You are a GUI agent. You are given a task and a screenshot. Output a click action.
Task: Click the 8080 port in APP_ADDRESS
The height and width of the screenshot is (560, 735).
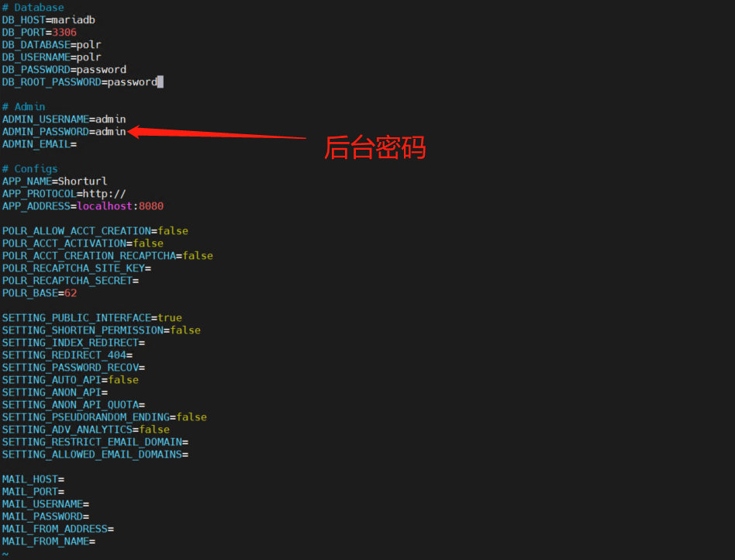click(x=150, y=206)
